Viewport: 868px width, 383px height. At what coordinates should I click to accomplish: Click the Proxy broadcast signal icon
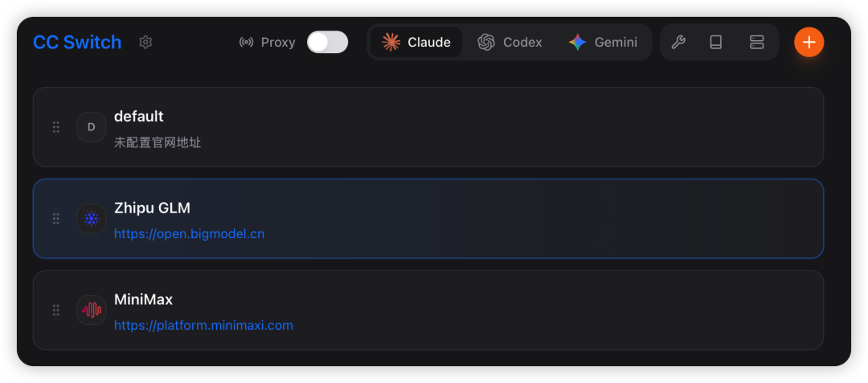coord(247,43)
